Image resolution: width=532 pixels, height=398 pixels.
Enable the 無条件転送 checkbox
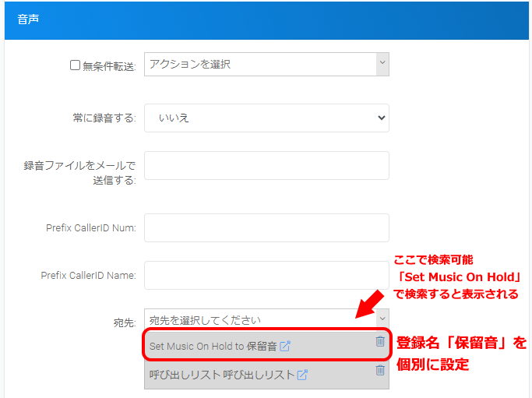click(76, 65)
